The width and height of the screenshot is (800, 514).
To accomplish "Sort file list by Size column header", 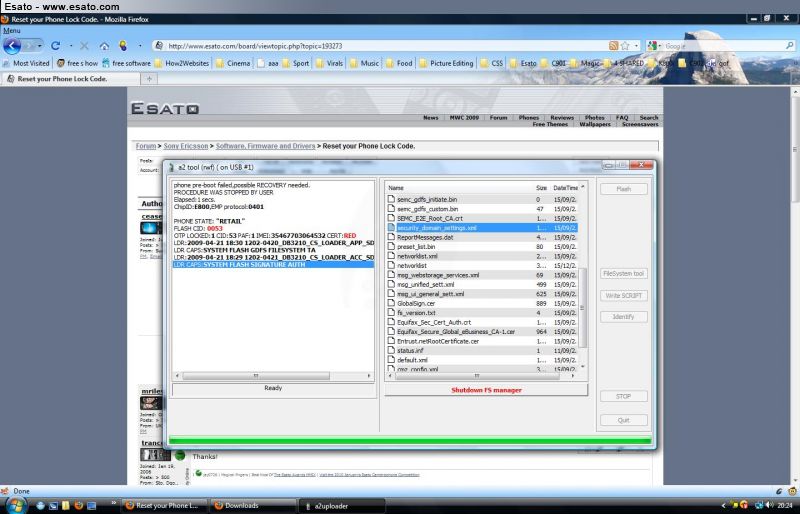I will [542, 188].
